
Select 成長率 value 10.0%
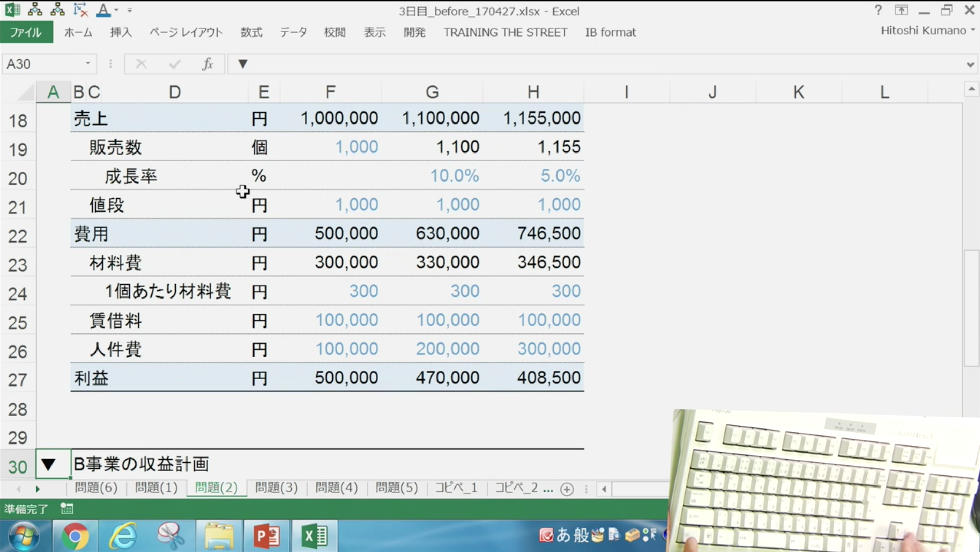[x=432, y=176]
